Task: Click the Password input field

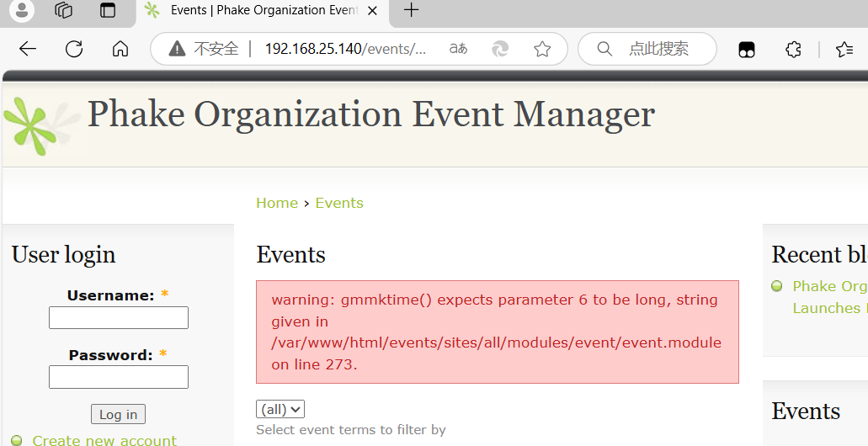Action: [119, 377]
